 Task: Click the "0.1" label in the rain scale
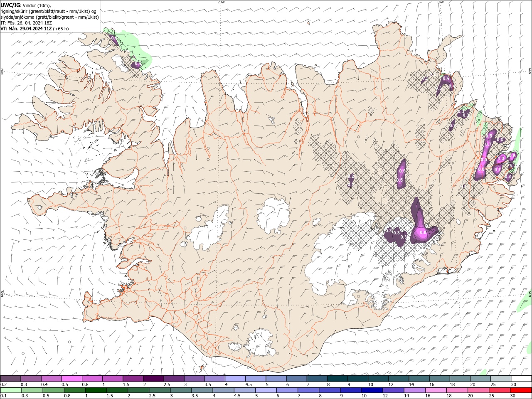tap(4, 396)
